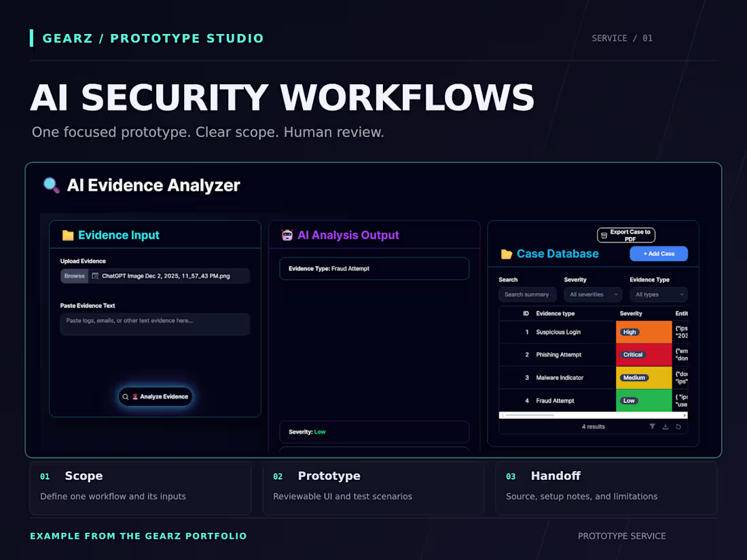Image resolution: width=747 pixels, height=560 pixels.
Task: Click the filter funnel icon under the table
Action: [652, 427]
